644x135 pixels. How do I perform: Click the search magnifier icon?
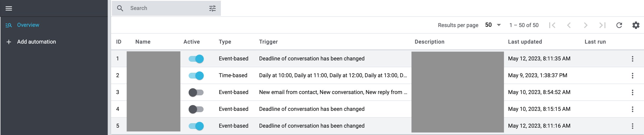(x=120, y=8)
